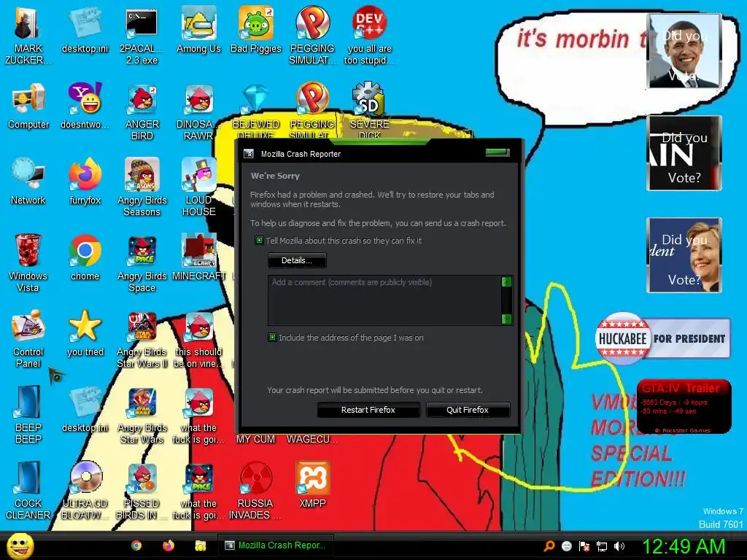Click into the crash comment text box
The height and width of the screenshot is (560, 747).
click(x=384, y=300)
